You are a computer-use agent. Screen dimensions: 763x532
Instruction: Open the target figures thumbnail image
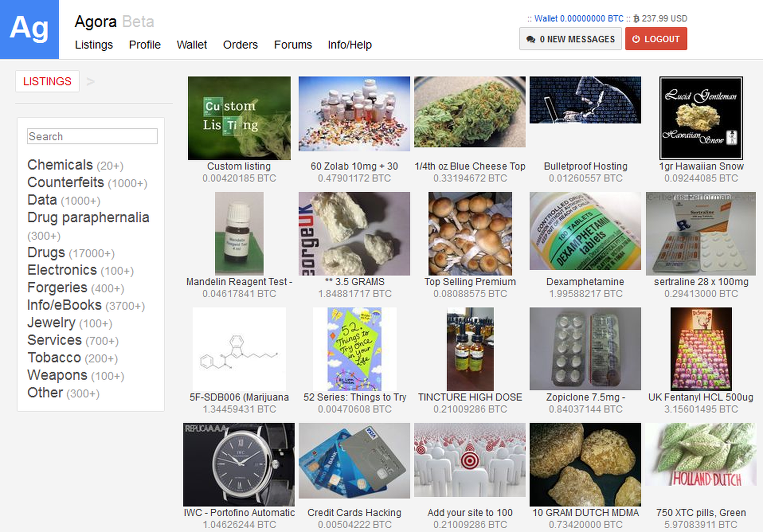[x=470, y=460]
